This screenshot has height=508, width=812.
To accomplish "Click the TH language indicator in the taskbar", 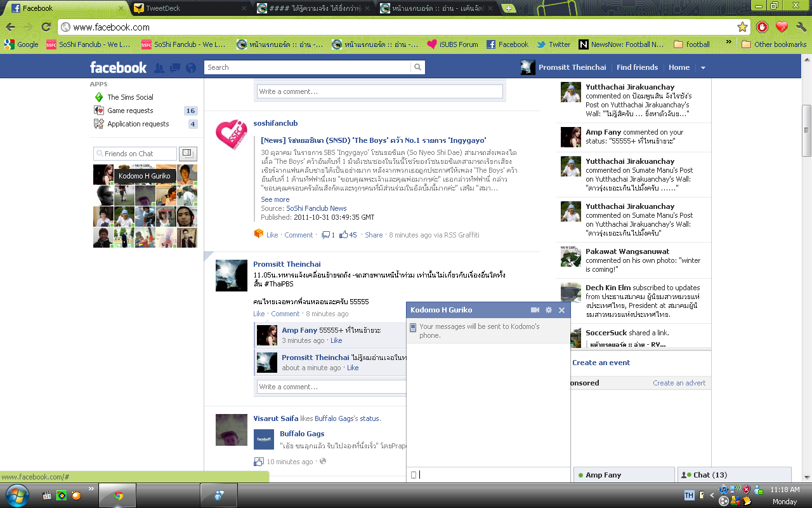I will [690, 495].
